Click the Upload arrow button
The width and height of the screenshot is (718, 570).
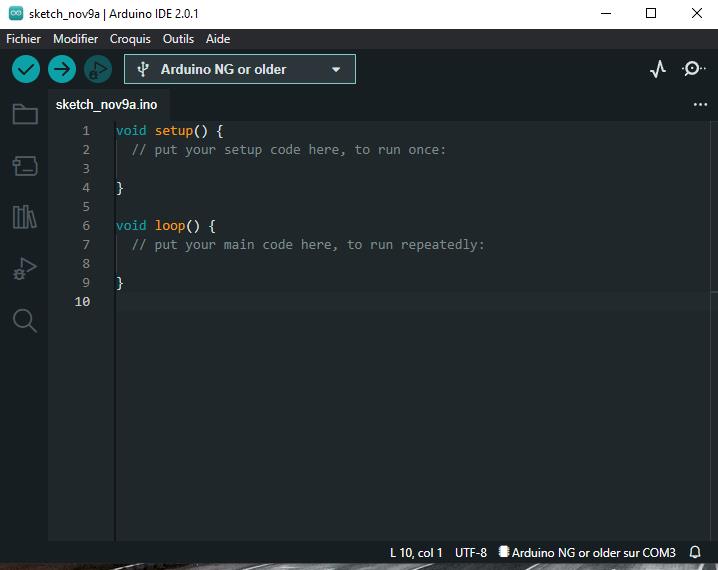[62, 69]
